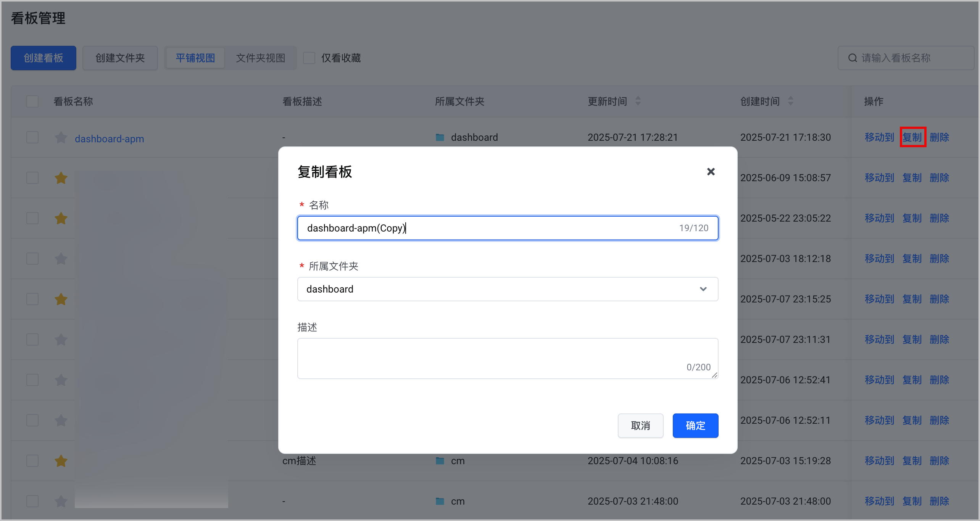The height and width of the screenshot is (521, 980).
Task: Unstar the second row's gold star
Action: (61, 178)
